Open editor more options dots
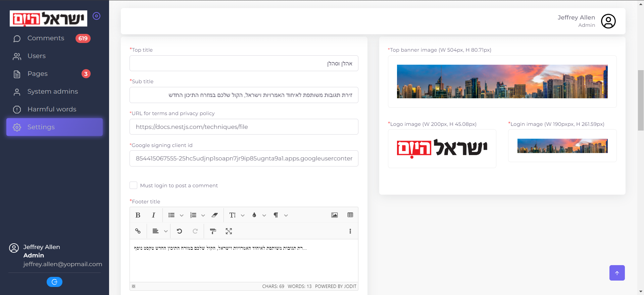This screenshot has width=644, height=295. pos(350,231)
